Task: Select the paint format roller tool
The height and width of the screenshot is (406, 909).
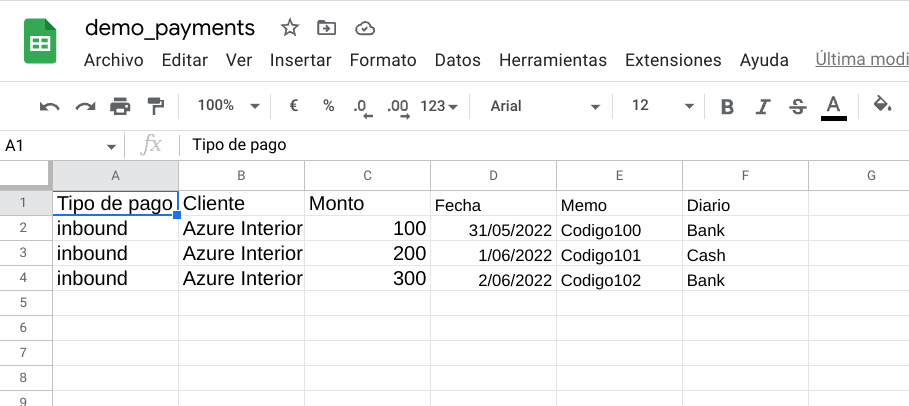Action: pyautogui.click(x=156, y=106)
